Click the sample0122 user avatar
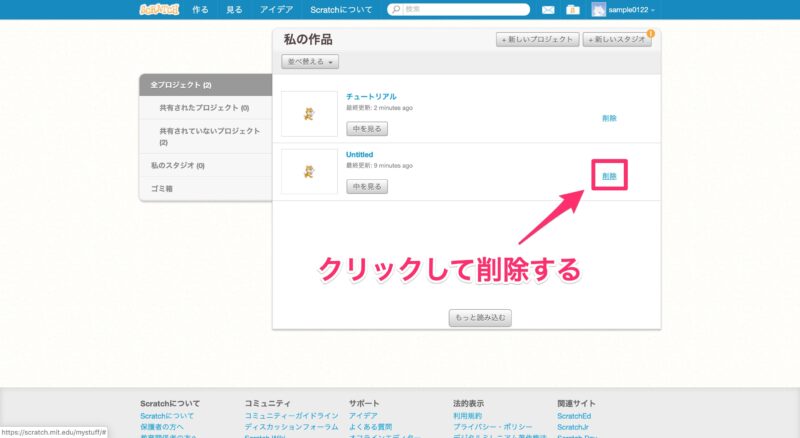 click(599, 10)
